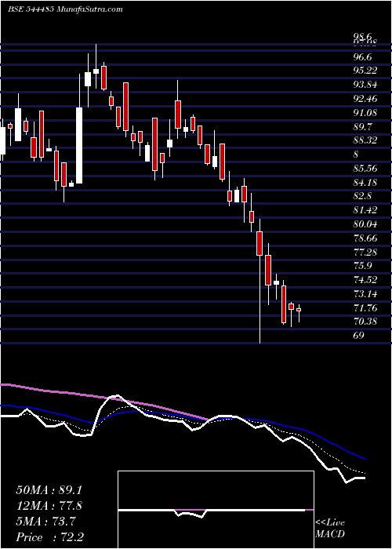Image resolution: width=392 pixels, height=549 pixels.
Task: Click the 69 price axis label
Action: (x=359, y=336)
